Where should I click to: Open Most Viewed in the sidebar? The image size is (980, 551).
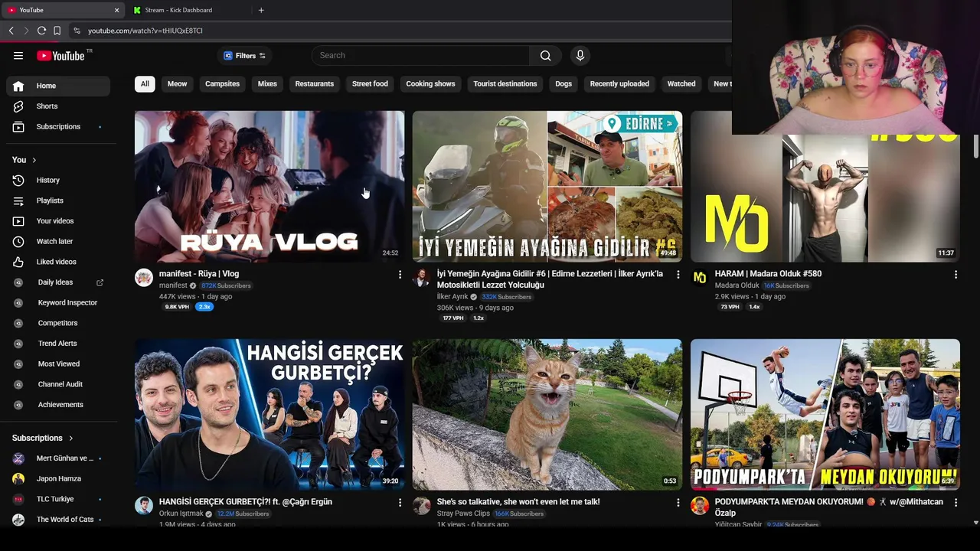pyautogui.click(x=58, y=364)
